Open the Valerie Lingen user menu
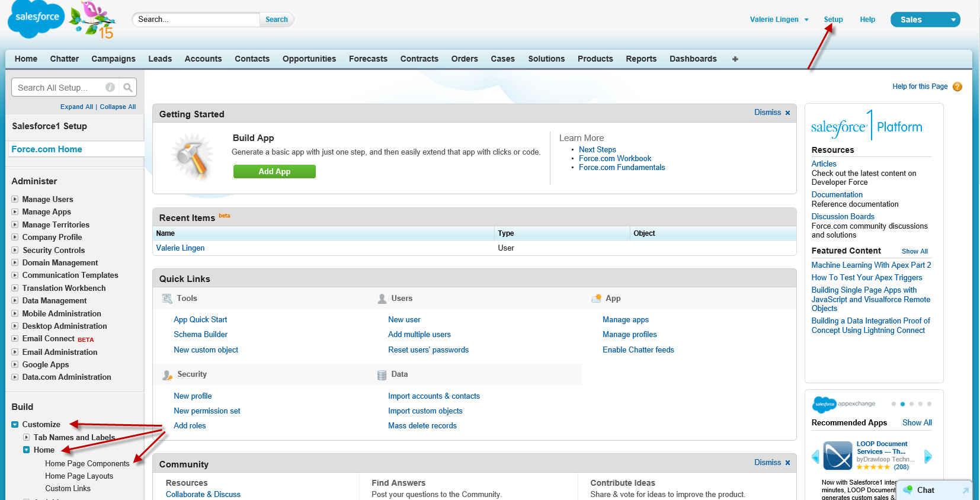The width and height of the screenshot is (980, 500). (x=779, y=20)
